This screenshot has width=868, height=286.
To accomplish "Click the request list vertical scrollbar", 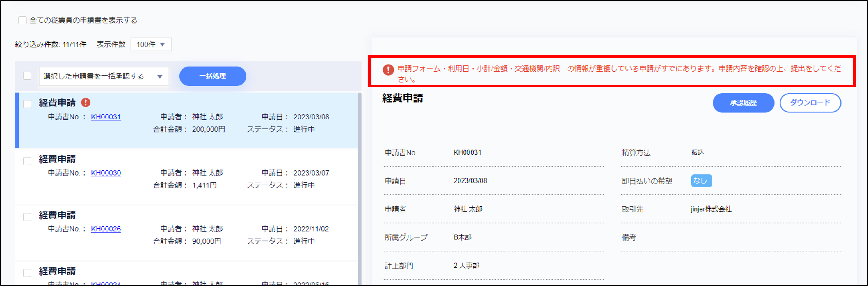I will click(x=360, y=189).
